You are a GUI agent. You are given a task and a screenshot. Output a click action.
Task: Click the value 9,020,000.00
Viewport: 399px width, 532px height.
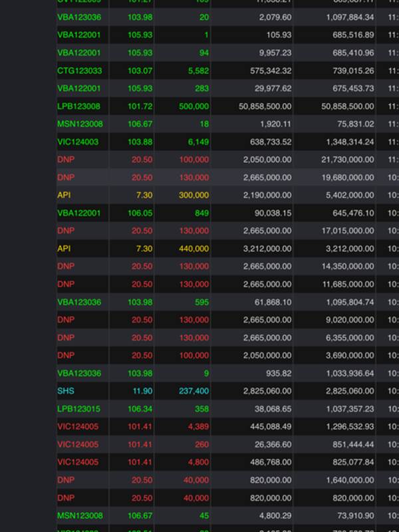click(350, 320)
